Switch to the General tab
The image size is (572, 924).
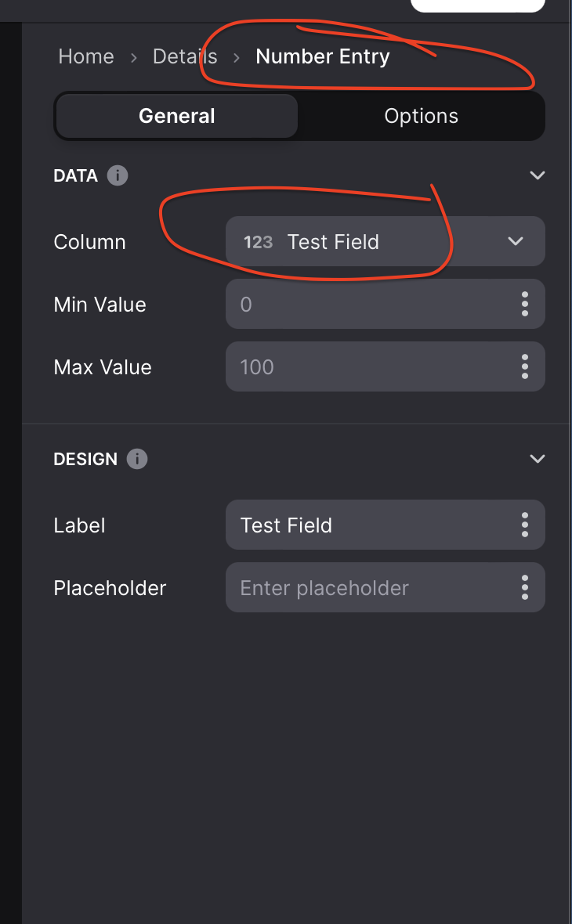177,117
